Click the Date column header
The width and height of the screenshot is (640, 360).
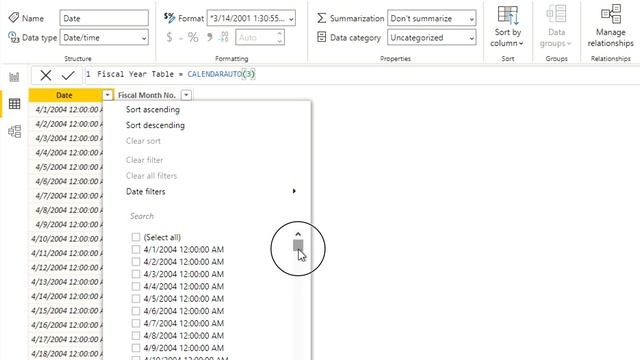[64, 95]
